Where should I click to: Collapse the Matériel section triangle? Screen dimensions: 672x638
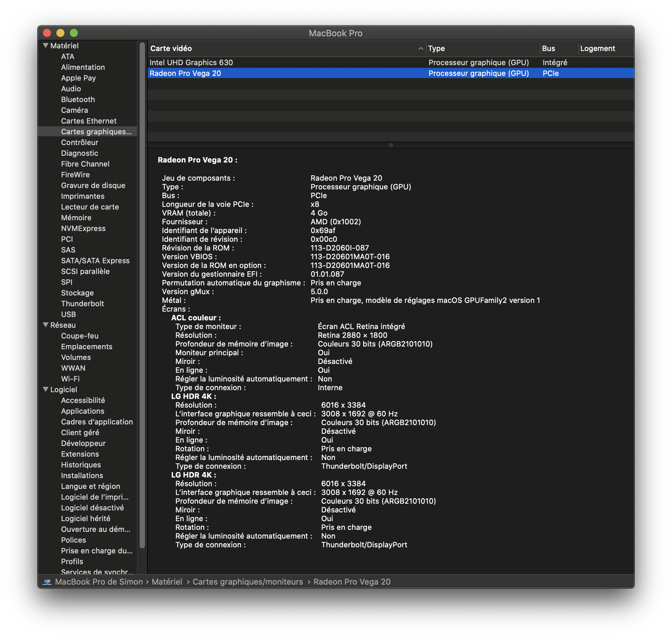pos(46,45)
